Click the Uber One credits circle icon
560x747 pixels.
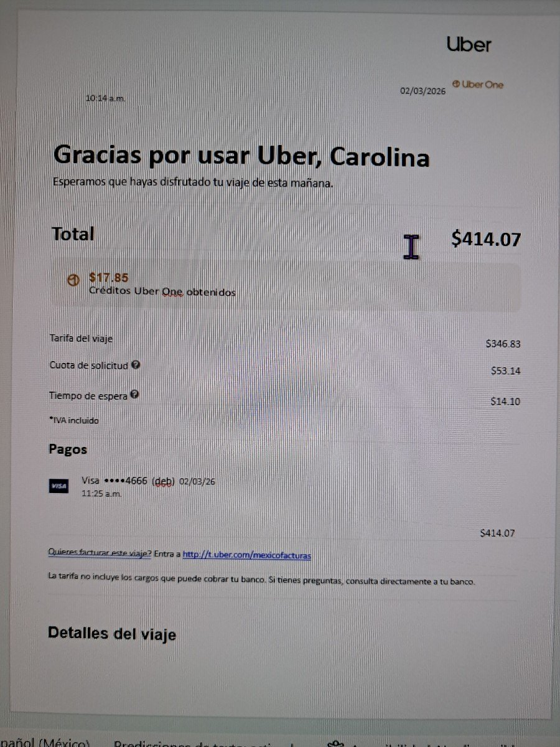point(73,280)
